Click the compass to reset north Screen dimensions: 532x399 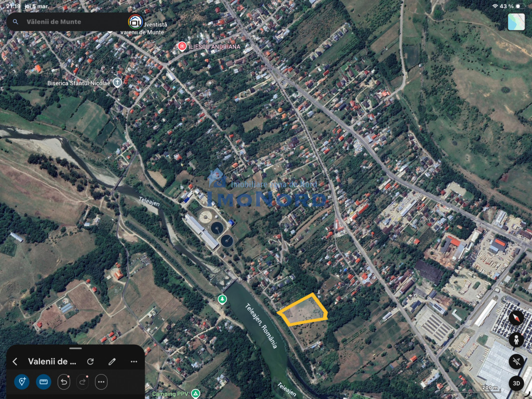tap(516, 317)
